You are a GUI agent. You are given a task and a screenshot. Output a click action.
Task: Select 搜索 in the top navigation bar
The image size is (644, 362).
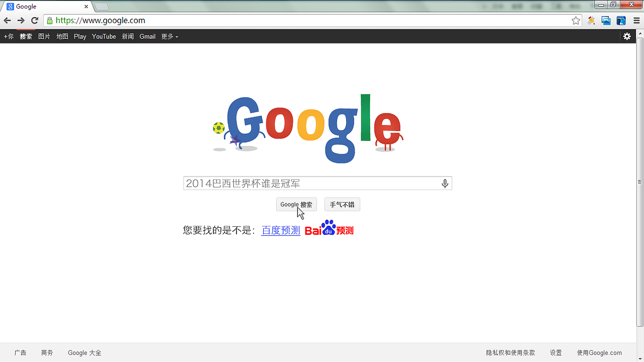pyautogui.click(x=26, y=36)
